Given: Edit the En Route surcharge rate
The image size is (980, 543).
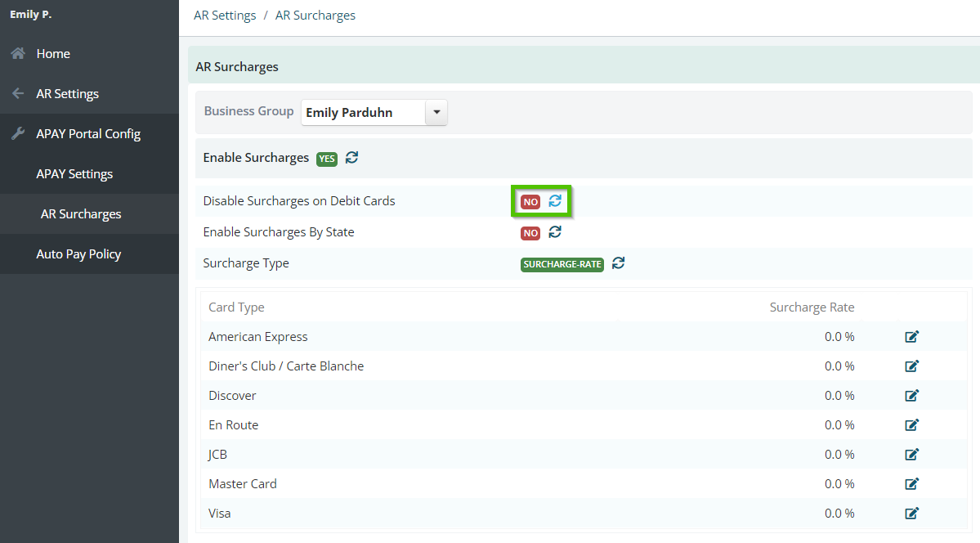Looking at the screenshot, I should (912, 424).
